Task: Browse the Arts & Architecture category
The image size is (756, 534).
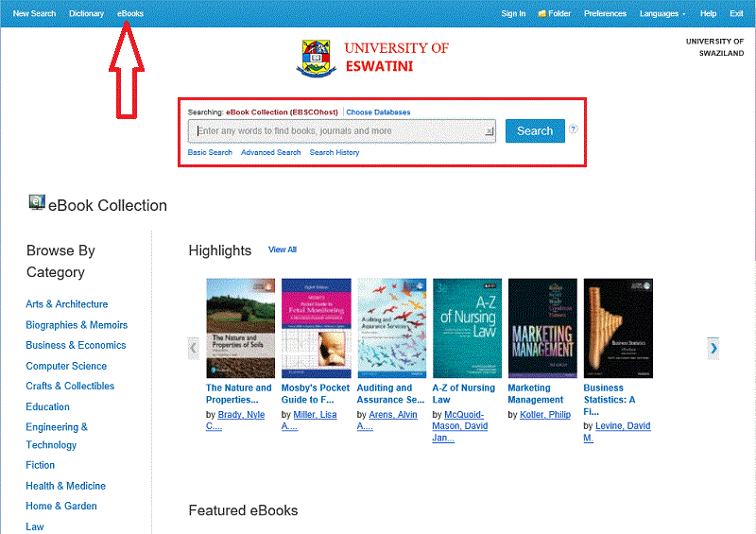Action: pyautogui.click(x=66, y=304)
